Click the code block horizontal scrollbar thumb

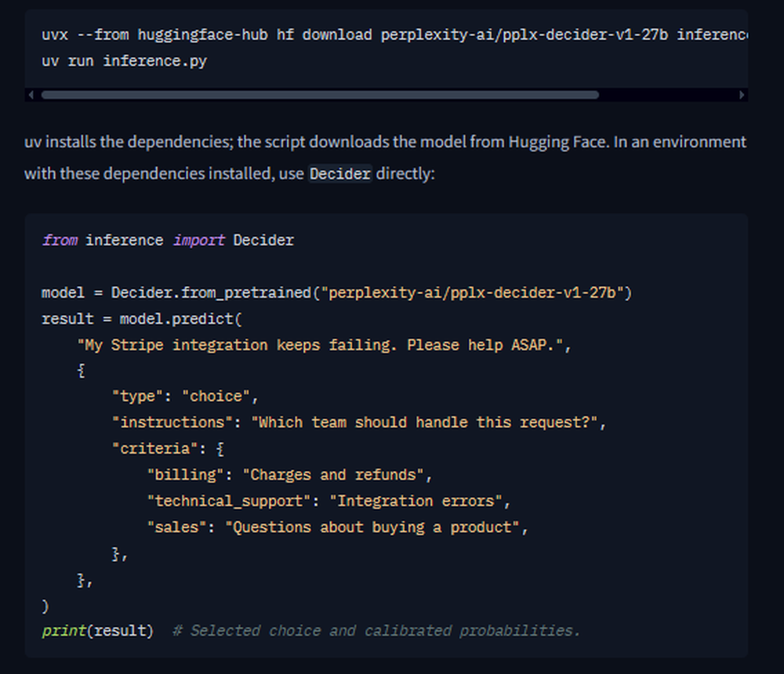(x=320, y=95)
